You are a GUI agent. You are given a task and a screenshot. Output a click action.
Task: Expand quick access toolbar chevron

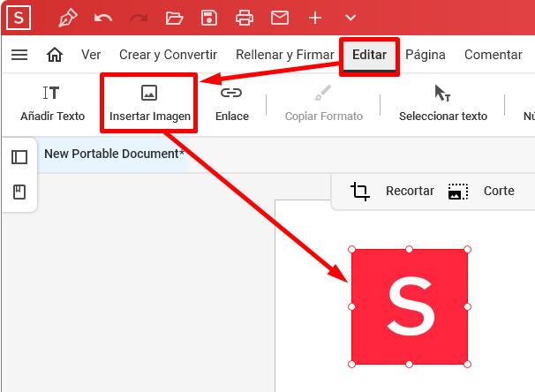pos(350,18)
